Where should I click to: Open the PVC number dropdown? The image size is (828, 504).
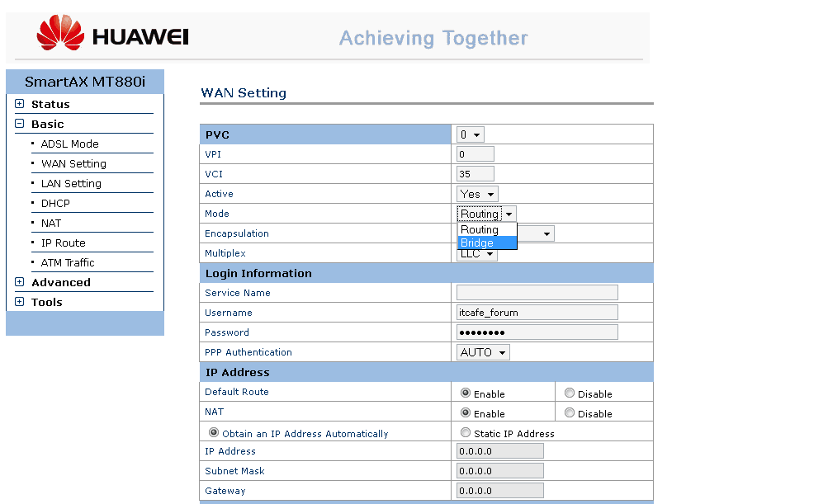pos(471,134)
